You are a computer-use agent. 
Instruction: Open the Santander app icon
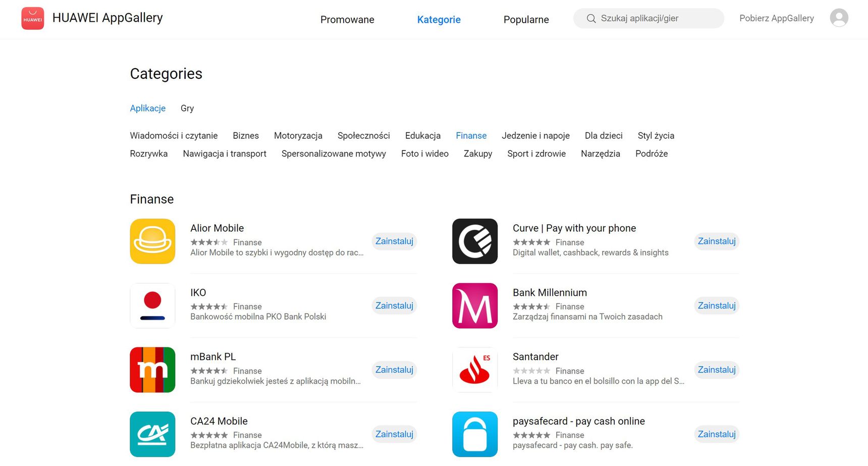coord(475,370)
